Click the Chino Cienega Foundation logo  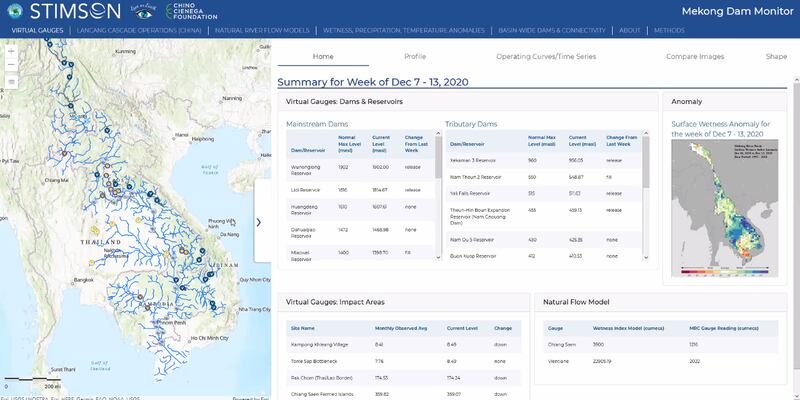[x=192, y=11]
